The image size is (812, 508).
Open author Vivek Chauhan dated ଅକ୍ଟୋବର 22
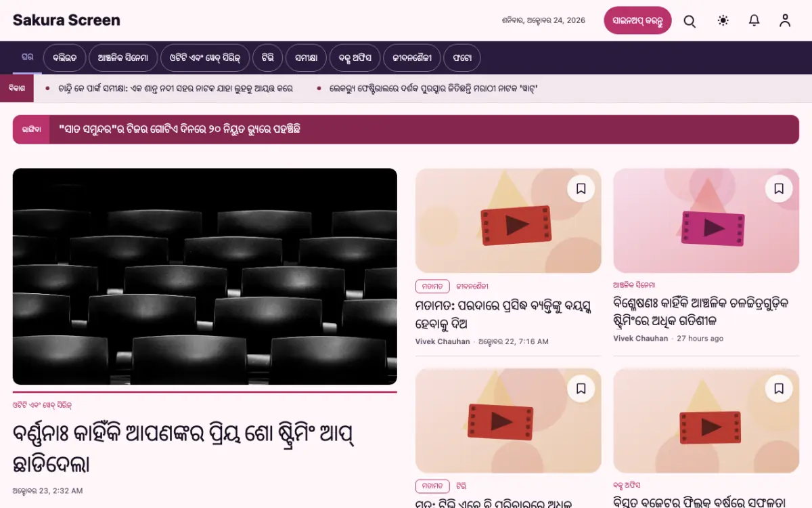[443, 341]
